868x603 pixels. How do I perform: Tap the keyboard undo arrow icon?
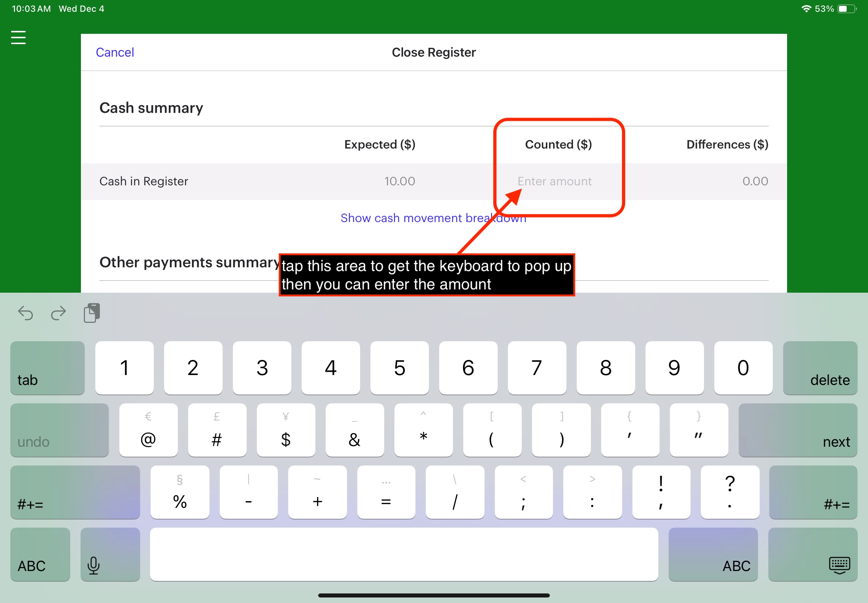pos(25,313)
